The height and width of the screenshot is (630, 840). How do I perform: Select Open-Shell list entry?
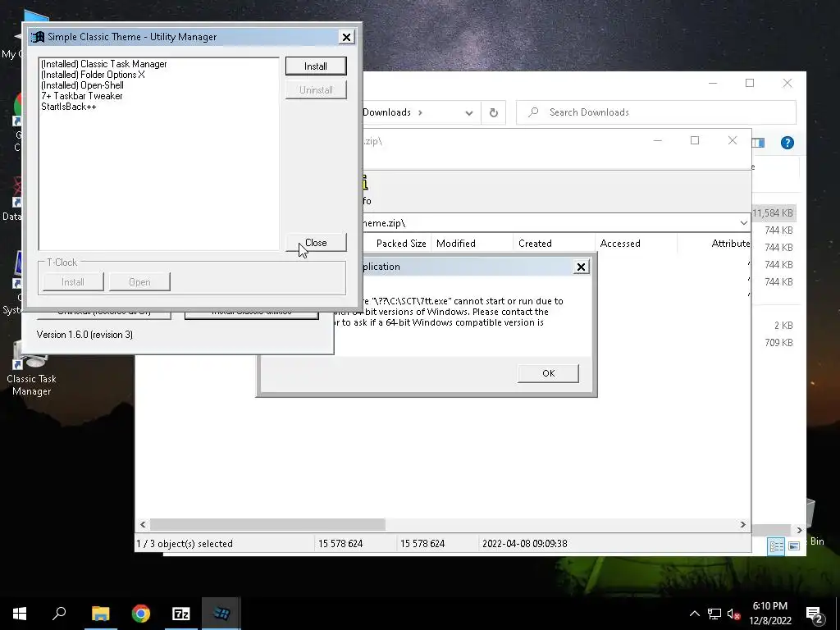(x=82, y=85)
